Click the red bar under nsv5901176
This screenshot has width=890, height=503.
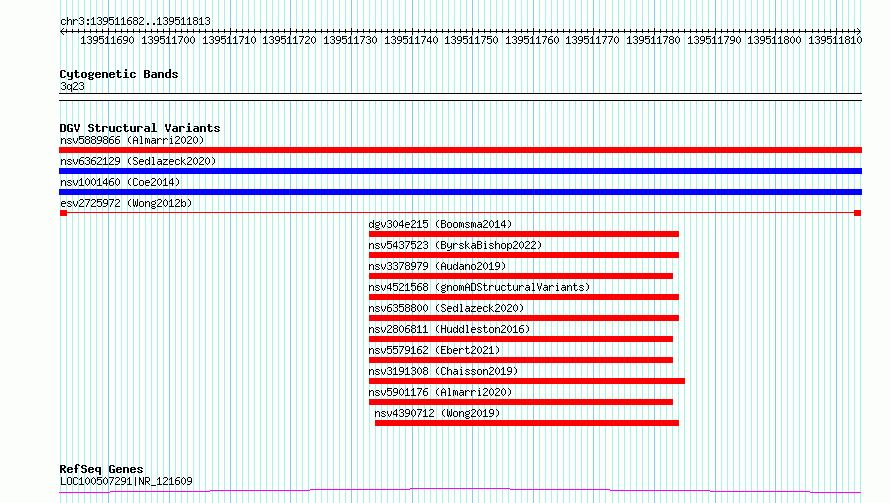tap(520, 402)
